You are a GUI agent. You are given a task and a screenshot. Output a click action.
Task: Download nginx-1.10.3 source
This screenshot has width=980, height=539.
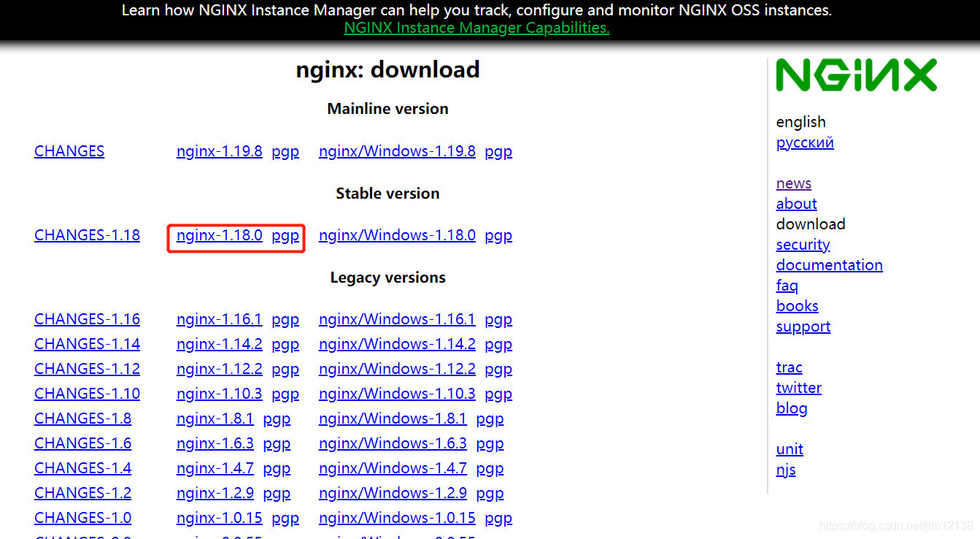(x=219, y=394)
